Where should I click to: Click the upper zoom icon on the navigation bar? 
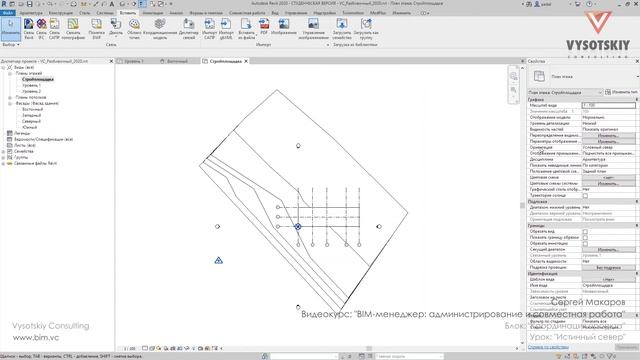click(513, 76)
